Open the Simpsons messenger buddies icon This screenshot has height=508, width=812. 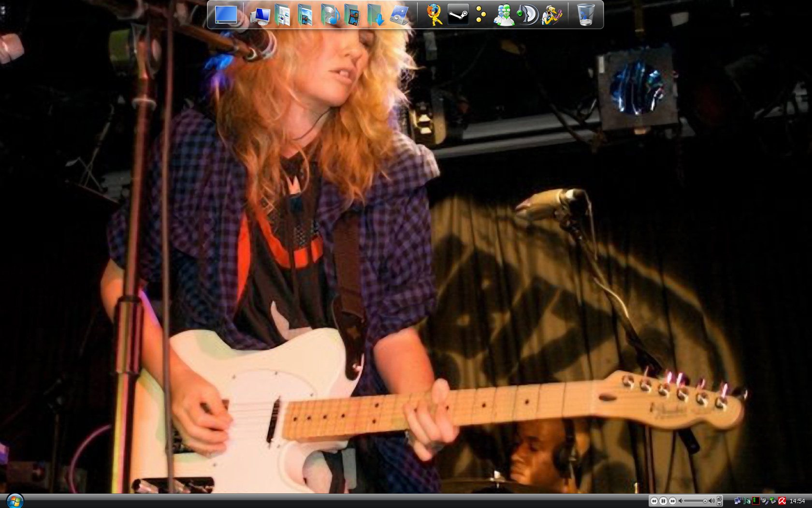coord(504,15)
